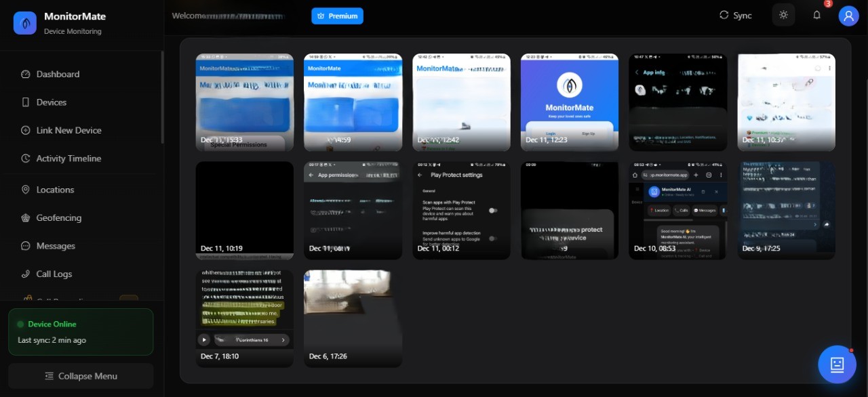The width and height of the screenshot is (868, 397).
Task: Click the sidebar scrollbar
Action: (162, 98)
